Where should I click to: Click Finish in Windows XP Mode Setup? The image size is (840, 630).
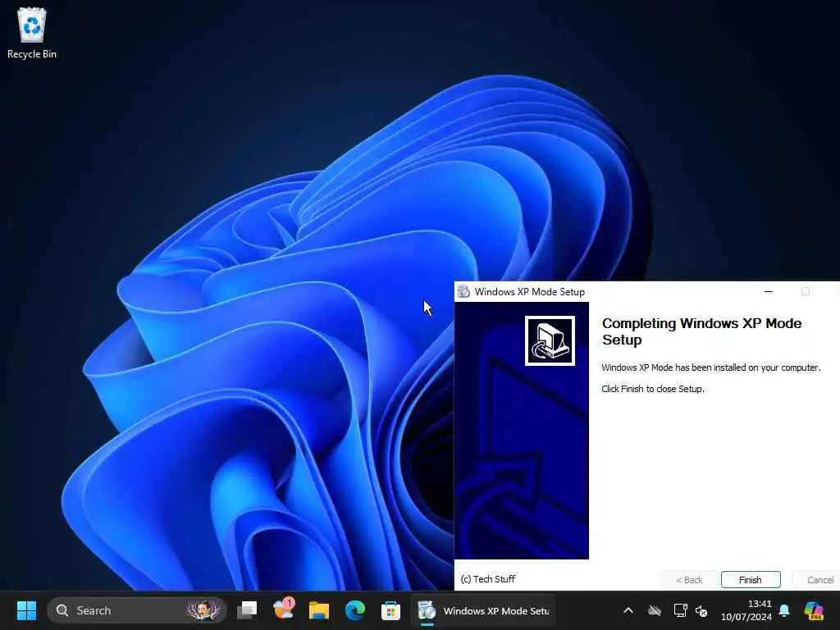coord(751,580)
